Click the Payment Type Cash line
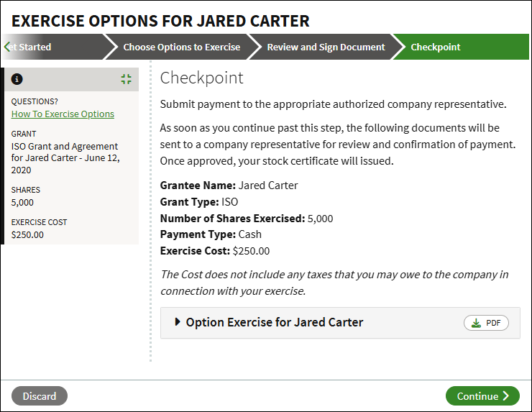532x412 pixels. (x=211, y=234)
